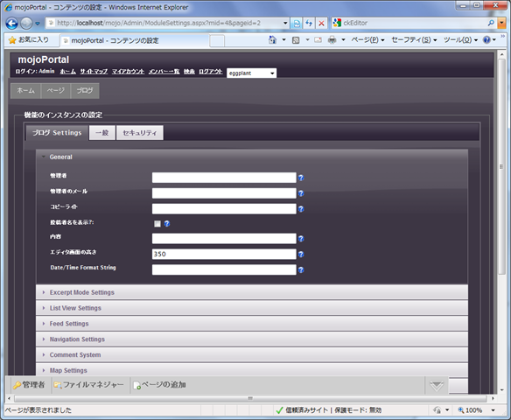Viewport: 511px width, 420px height.
Task: Click the 管理者 admin toolbar link
Action: click(29, 385)
